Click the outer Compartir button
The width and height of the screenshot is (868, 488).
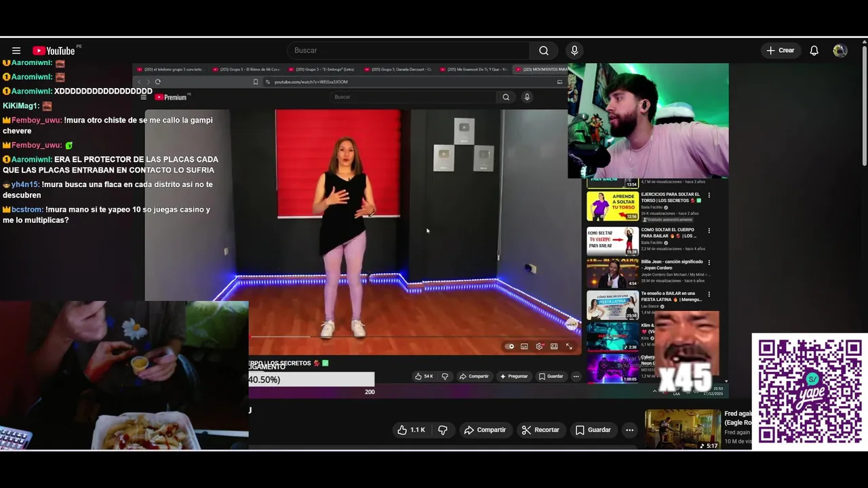pyautogui.click(x=485, y=430)
